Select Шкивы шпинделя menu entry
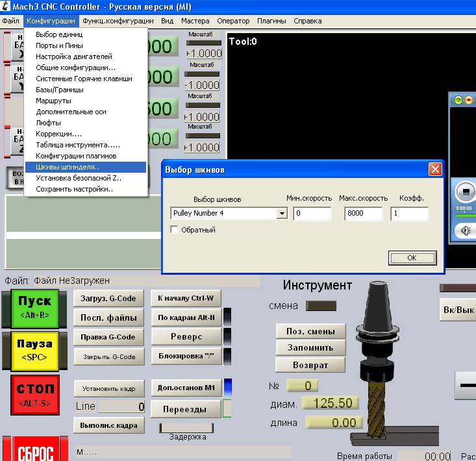Viewport: 476px width, 461px height. (68, 167)
